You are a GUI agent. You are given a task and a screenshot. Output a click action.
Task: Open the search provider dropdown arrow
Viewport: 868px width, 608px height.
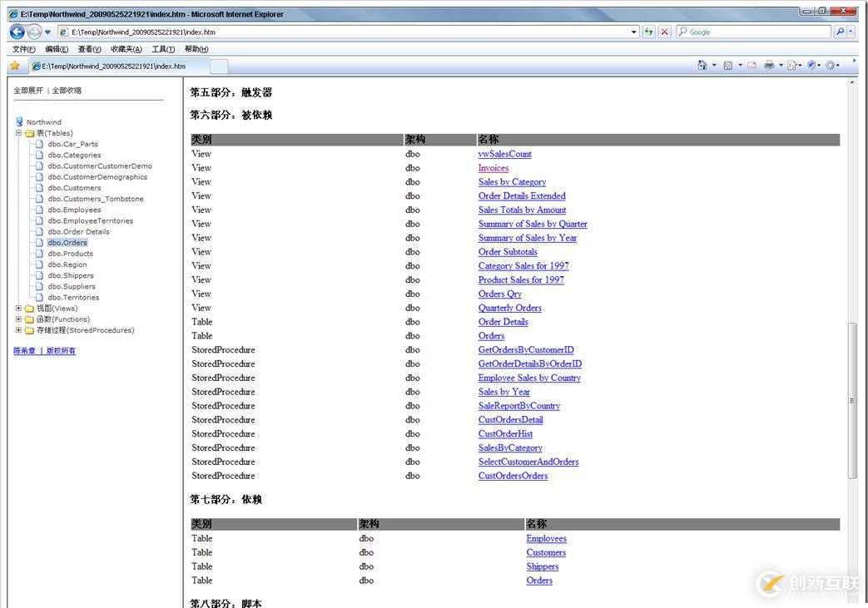click(x=851, y=32)
